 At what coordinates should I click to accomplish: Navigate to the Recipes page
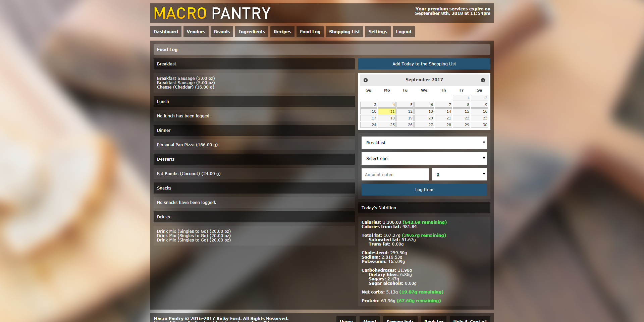tap(282, 32)
